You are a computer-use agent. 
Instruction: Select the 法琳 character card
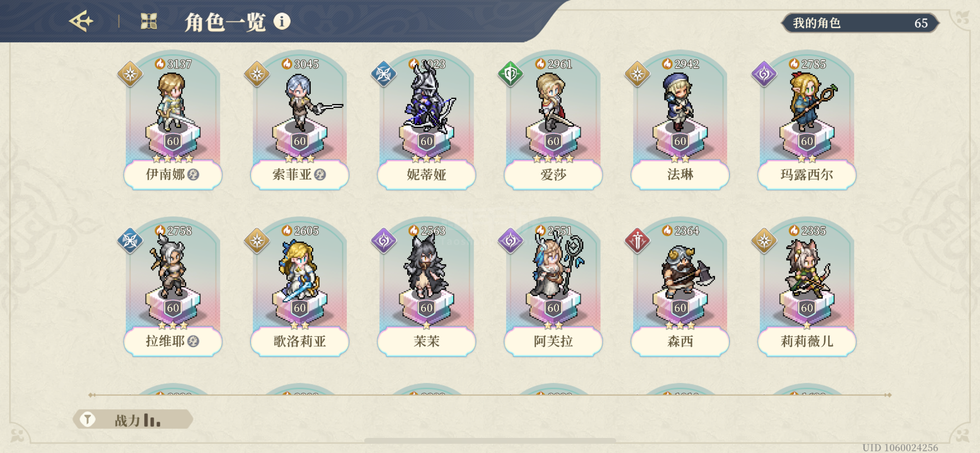coord(680,121)
